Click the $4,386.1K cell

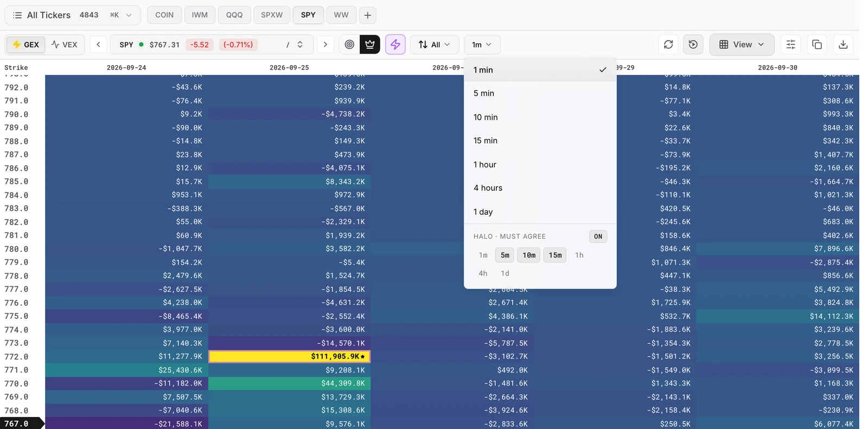452,316
